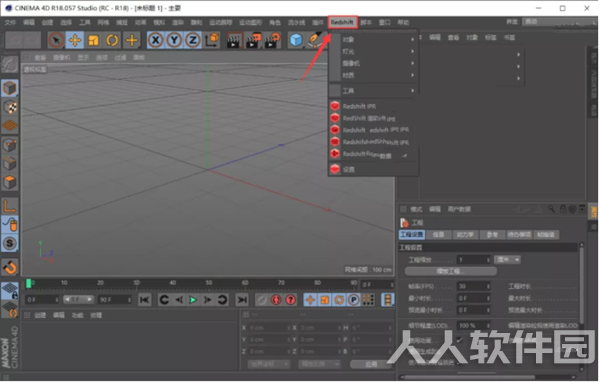This screenshot has width=600, height=382.
Task: Click Render to Picture Viewer icon
Action: click(253, 40)
